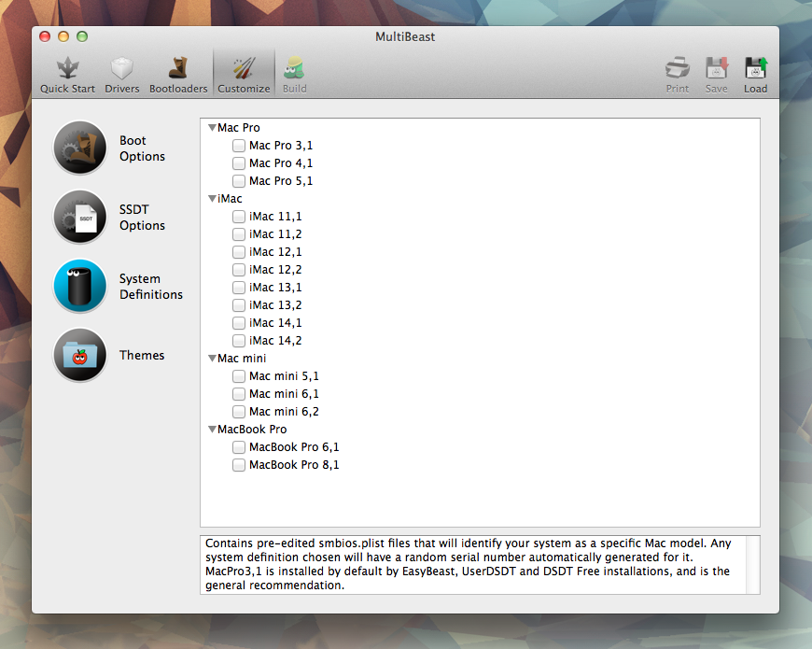Tick the iMac 14,2 checkbox
The width and height of the screenshot is (812, 649).
(239, 340)
